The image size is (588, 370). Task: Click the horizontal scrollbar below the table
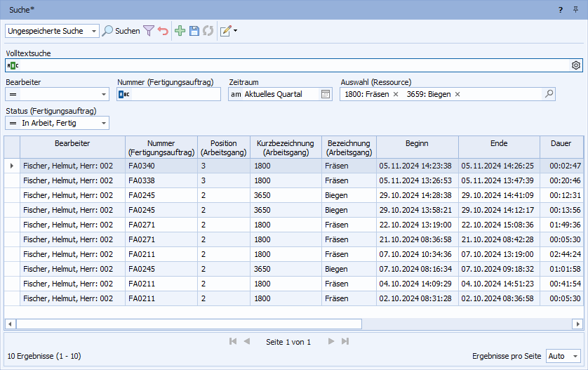[189, 324]
